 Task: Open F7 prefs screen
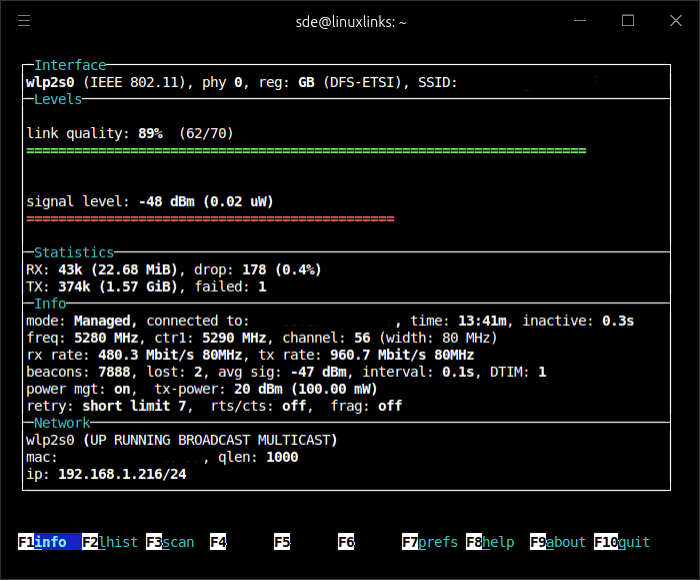429,542
